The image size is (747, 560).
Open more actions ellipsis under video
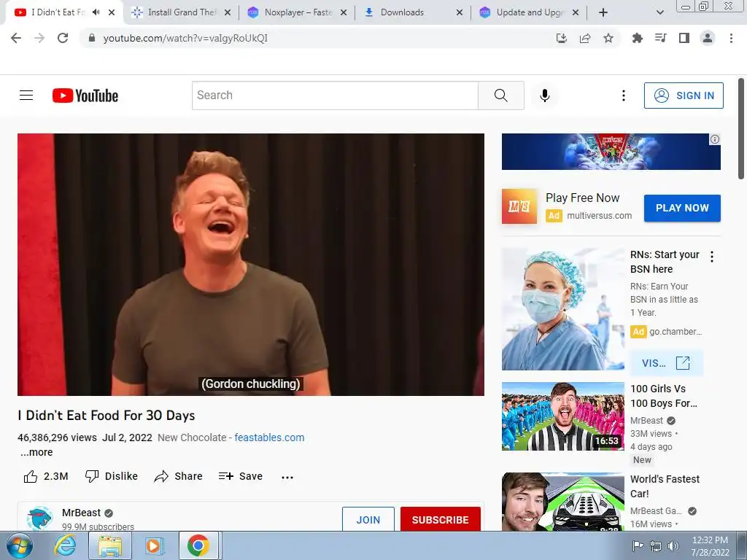[x=287, y=477]
